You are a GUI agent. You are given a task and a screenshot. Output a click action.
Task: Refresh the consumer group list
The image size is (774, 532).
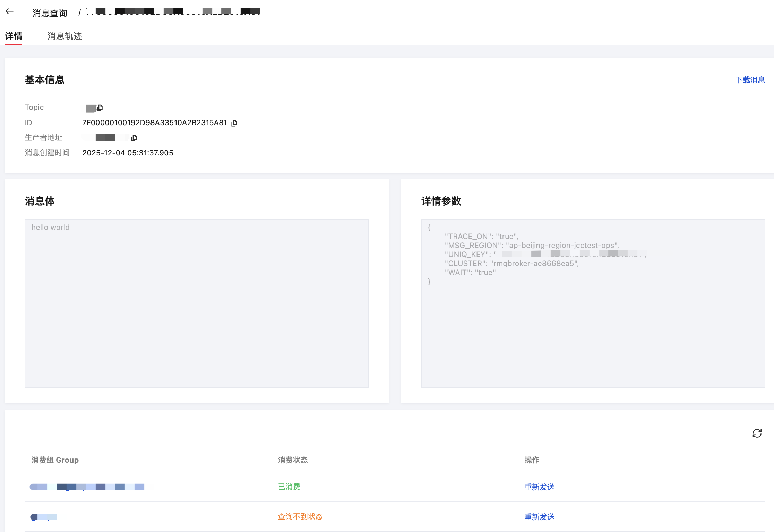point(757,433)
